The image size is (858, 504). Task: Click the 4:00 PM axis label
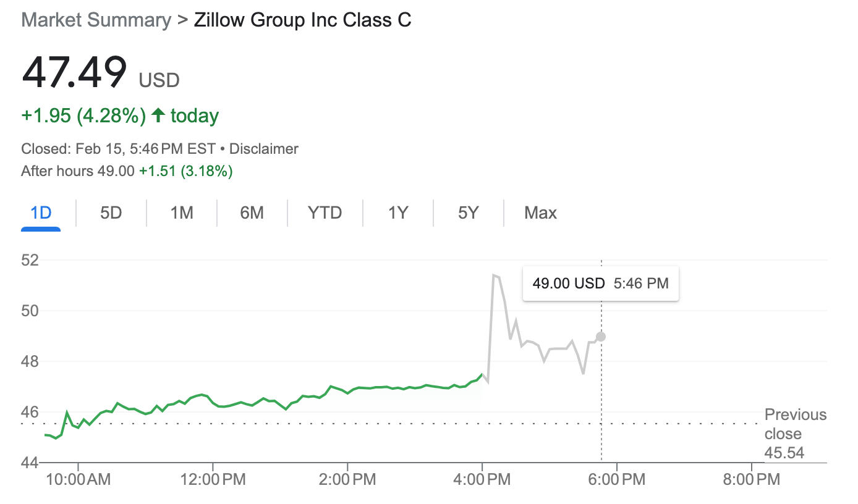(x=482, y=479)
